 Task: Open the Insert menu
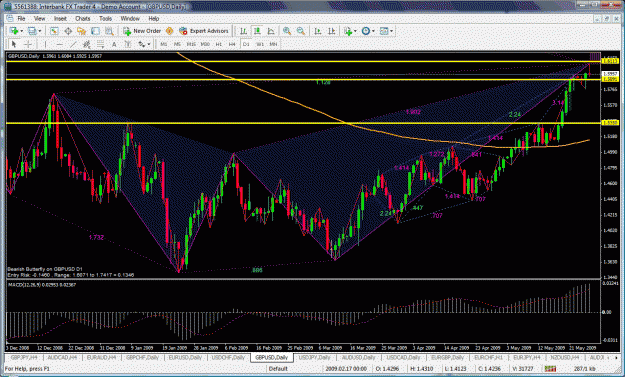60,18
